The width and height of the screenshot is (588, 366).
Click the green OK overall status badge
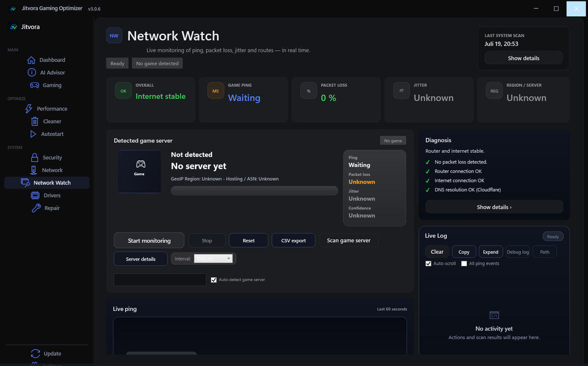point(123,91)
